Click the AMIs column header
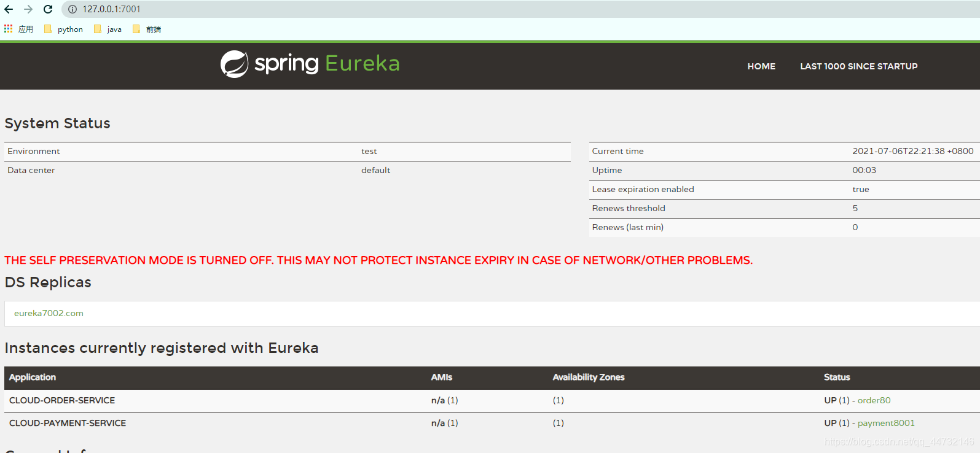 pos(442,377)
